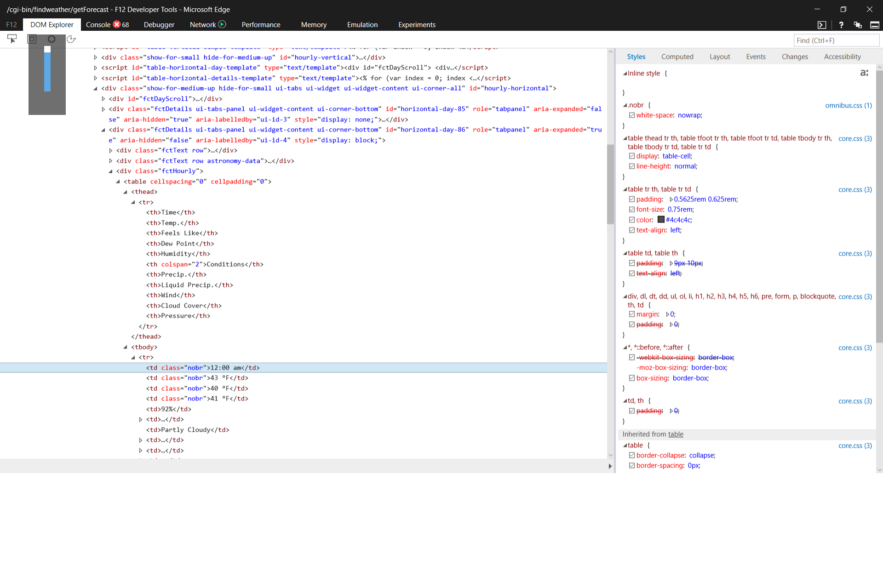Collapse the Inline style rule
The width and height of the screenshot is (883, 588).
pyautogui.click(x=625, y=73)
